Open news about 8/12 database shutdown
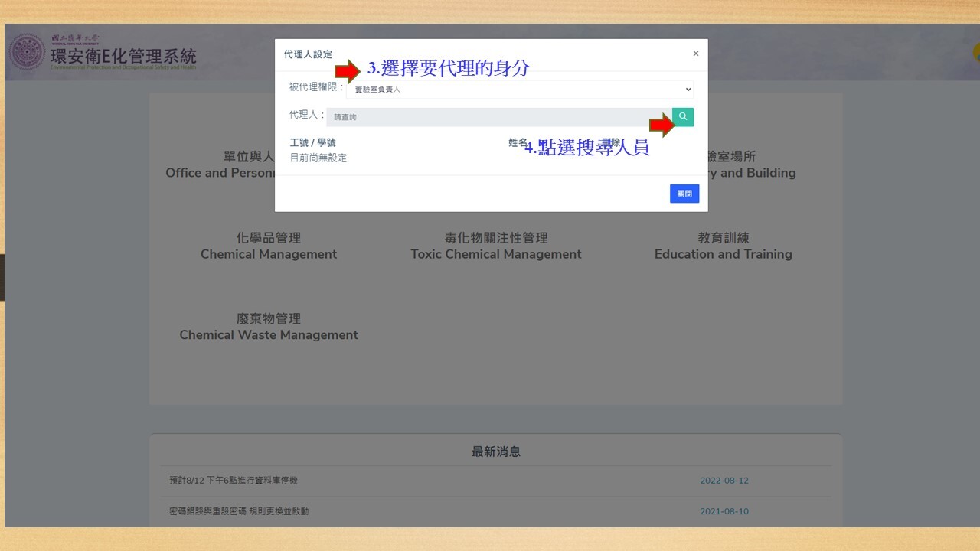 coord(234,481)
